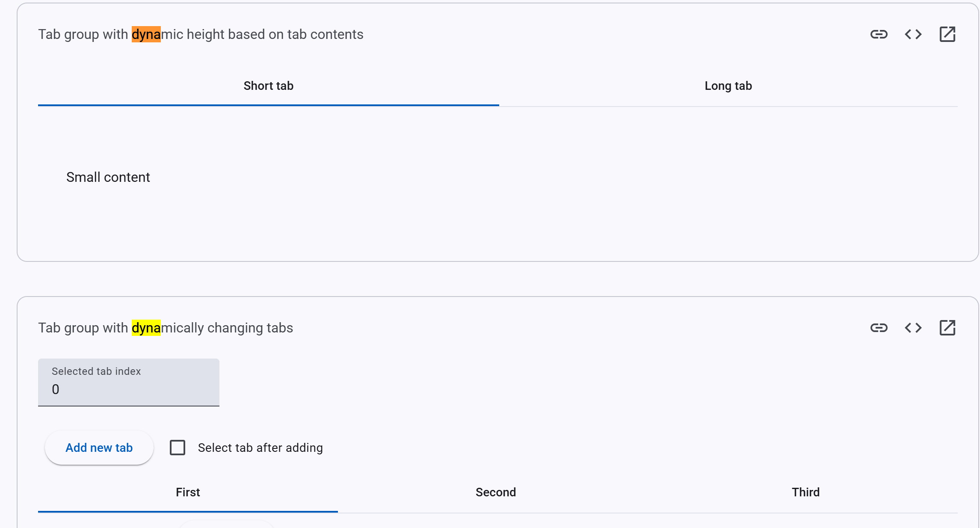Copy link icon for dynamic height example
Image resolution: width=980 pixels, height=528 pixels.
pyautogui.click(x=879, y=34)
